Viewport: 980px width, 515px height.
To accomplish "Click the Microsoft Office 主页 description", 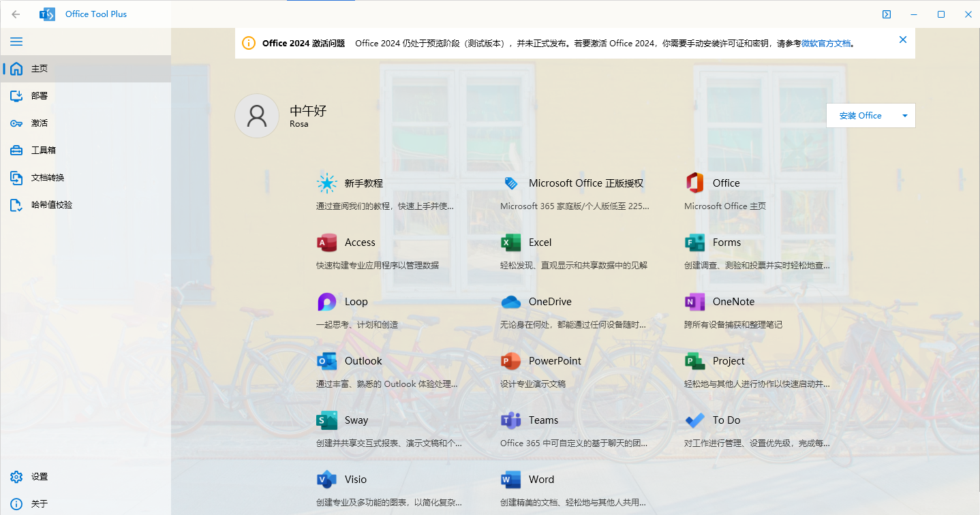I will [x=725, y=206].
